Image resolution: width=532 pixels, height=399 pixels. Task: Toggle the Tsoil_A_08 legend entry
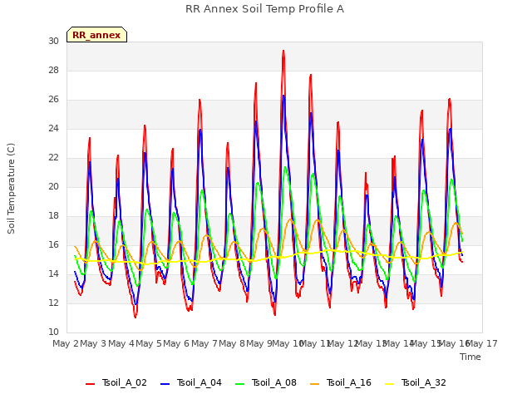(x=266, y=383)
